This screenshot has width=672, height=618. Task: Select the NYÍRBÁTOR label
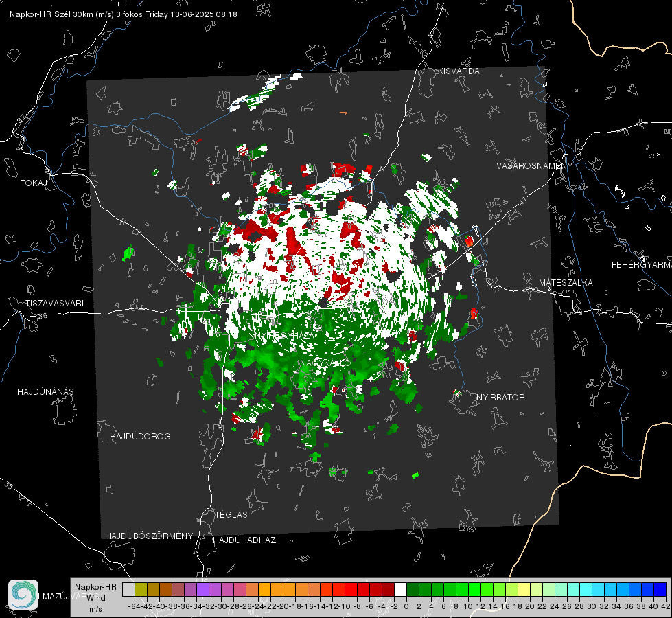pyautogui.click(x=500, y=398)
